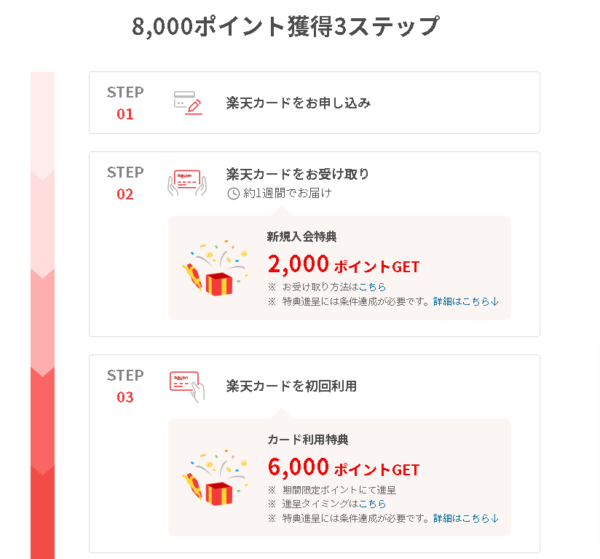Click the card application pencil icon
Viewport: 600px width, 559px height.
coord(188,103)
